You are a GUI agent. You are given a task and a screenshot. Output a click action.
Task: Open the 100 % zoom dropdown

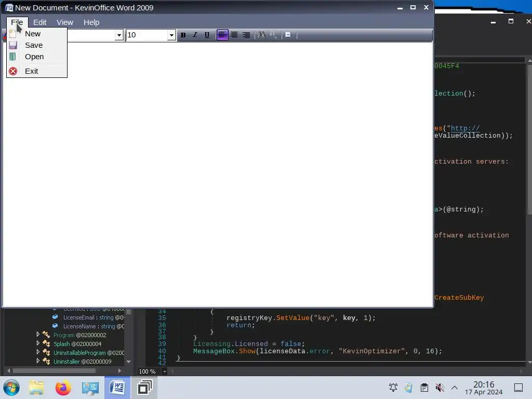(x=165, y=371)
